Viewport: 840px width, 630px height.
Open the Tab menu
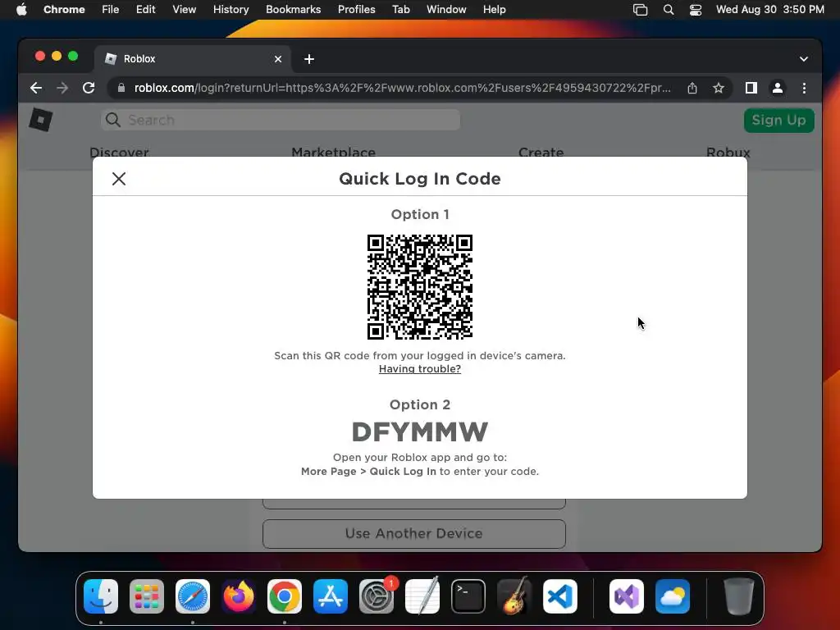400,10
